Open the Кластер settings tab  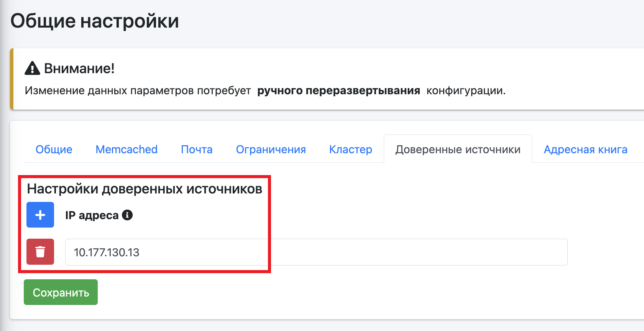coord(350,149)
